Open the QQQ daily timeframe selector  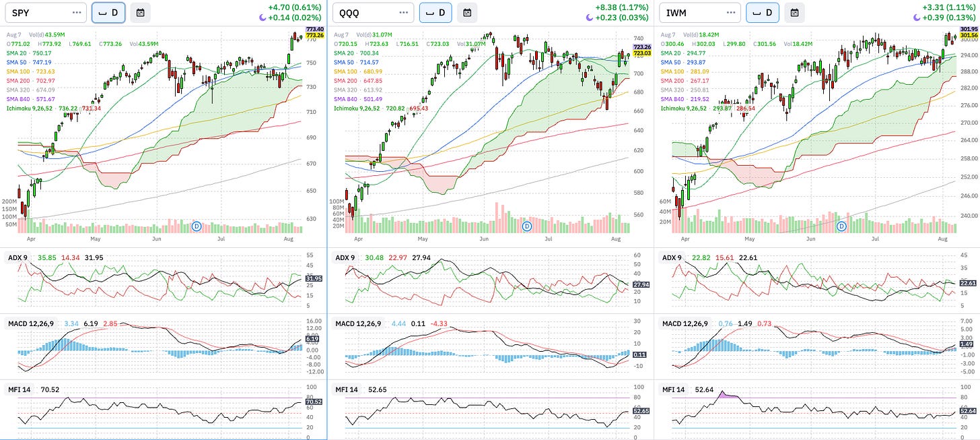pos(435,12)
